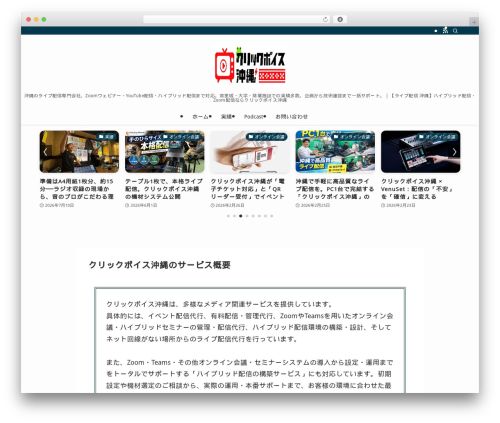Click the first dot item in navigation menu
This screenshot has height=423, width=500.
tap(181, 116)
